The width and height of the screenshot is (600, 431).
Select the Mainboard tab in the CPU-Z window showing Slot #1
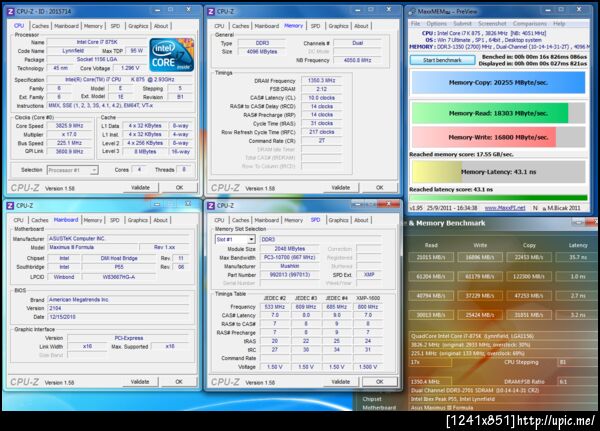(267, 220)
